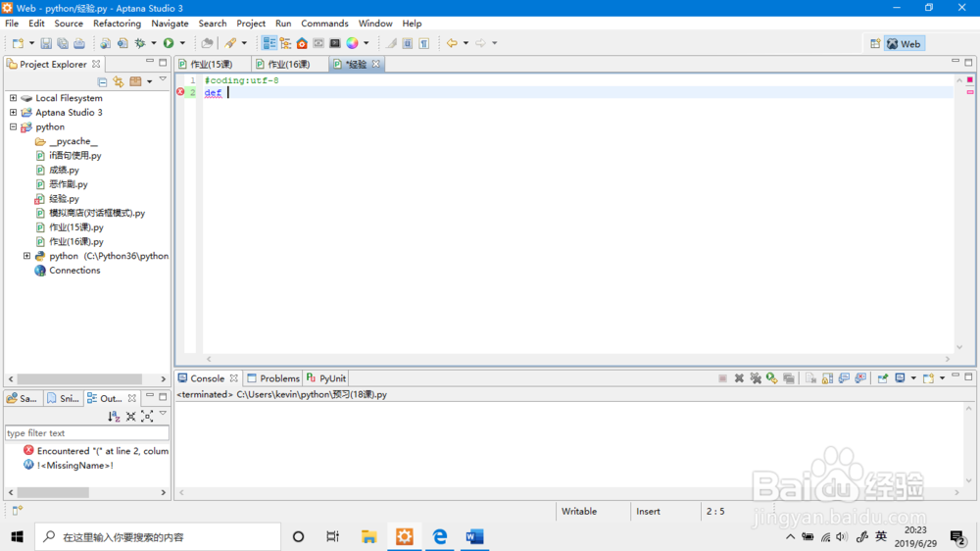
Task: Close the *经验 editor tab
Action: (x=375, y=64)
